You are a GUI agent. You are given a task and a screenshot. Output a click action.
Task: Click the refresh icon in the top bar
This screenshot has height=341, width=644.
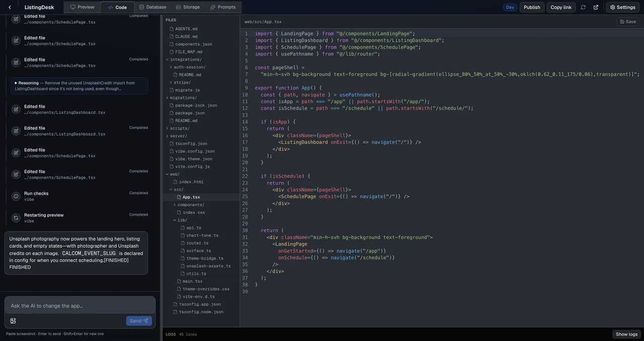583,7
